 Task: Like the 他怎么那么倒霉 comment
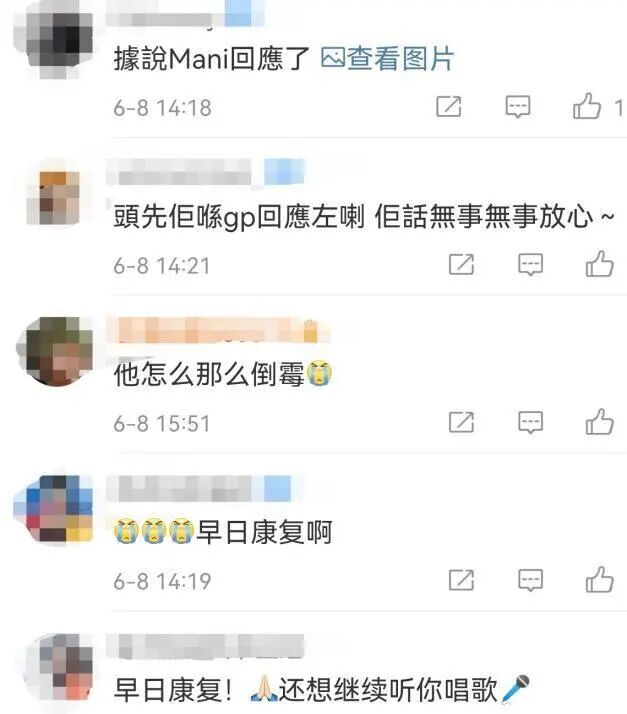600,422
